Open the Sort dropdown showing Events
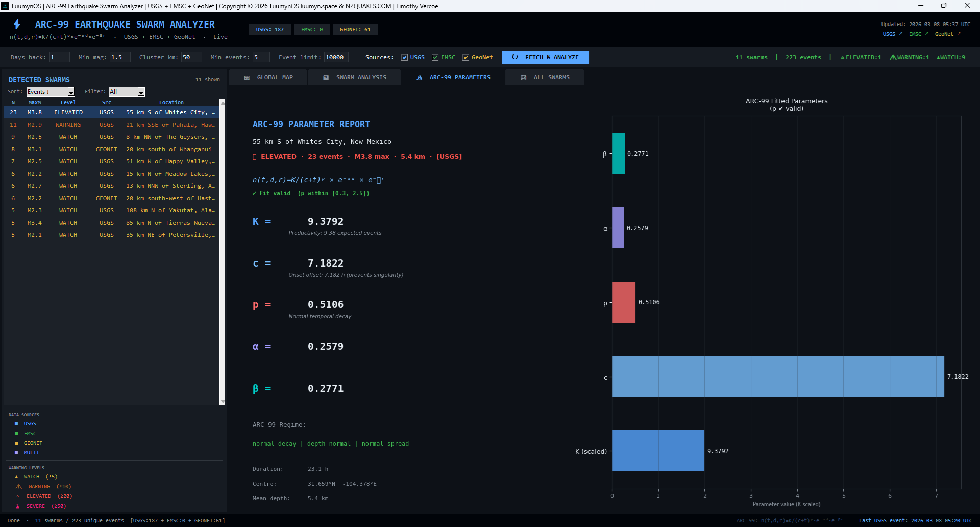980x527 pixels. pos(51,92)
